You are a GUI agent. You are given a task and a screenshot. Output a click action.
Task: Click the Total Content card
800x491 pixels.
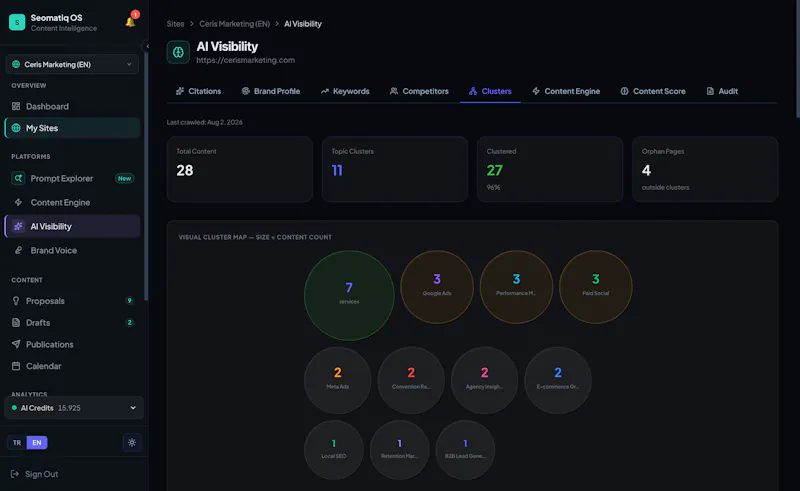point(240,169)
